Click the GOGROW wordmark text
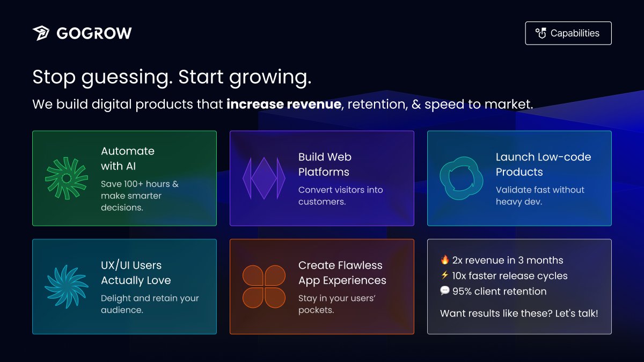644x362 pixels. tap(94, 33)
